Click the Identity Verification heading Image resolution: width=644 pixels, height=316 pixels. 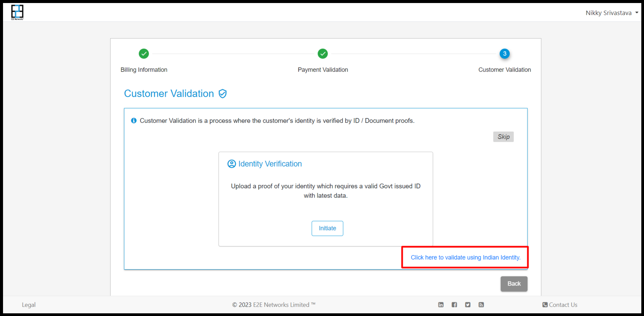pos(270,164)
